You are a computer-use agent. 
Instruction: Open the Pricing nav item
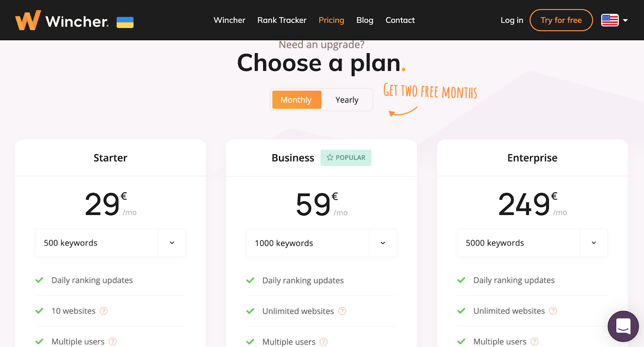click(331, 20)
